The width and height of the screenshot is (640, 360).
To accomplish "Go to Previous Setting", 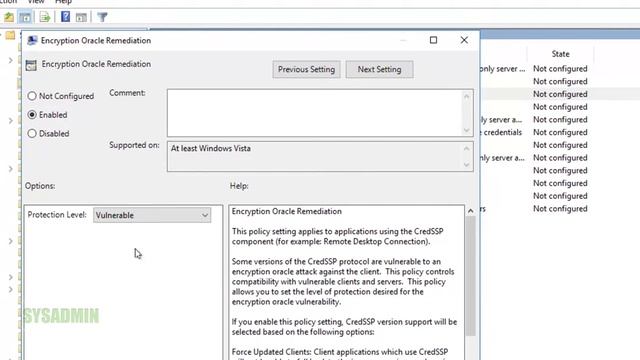I will [x=307, y=69].
